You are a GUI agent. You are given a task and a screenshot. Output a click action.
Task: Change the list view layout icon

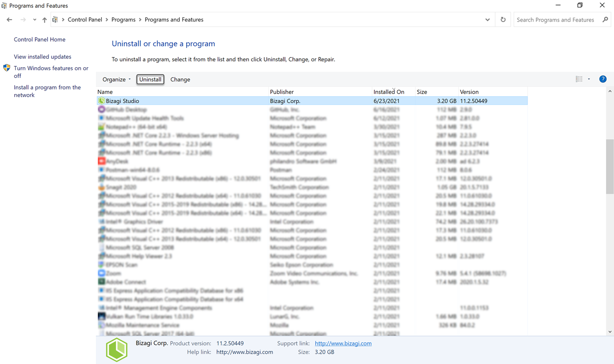click(579, 79)
